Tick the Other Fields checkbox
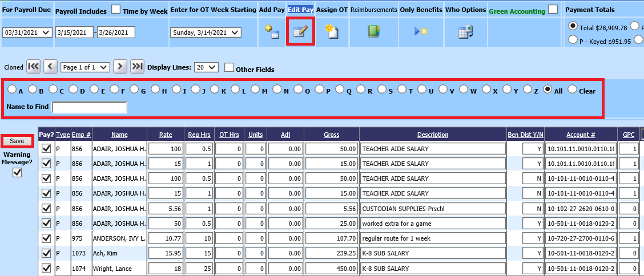 tap(229, 67)
